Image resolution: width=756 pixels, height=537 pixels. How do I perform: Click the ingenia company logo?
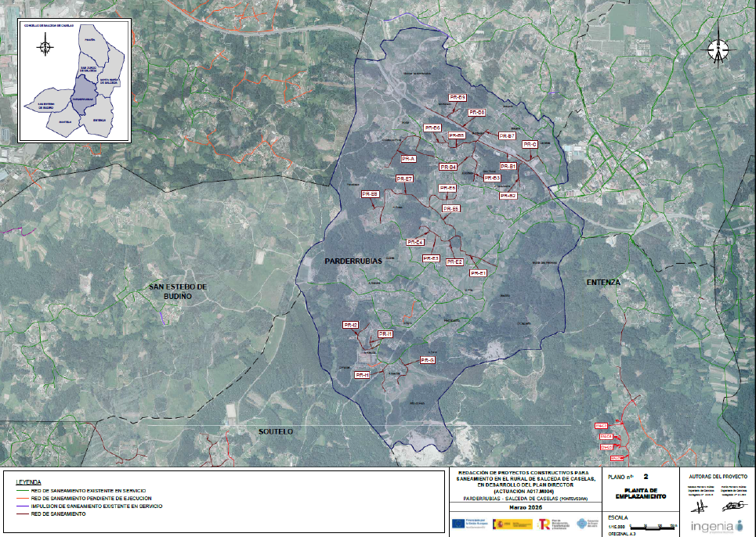click(x=714, y=525)
